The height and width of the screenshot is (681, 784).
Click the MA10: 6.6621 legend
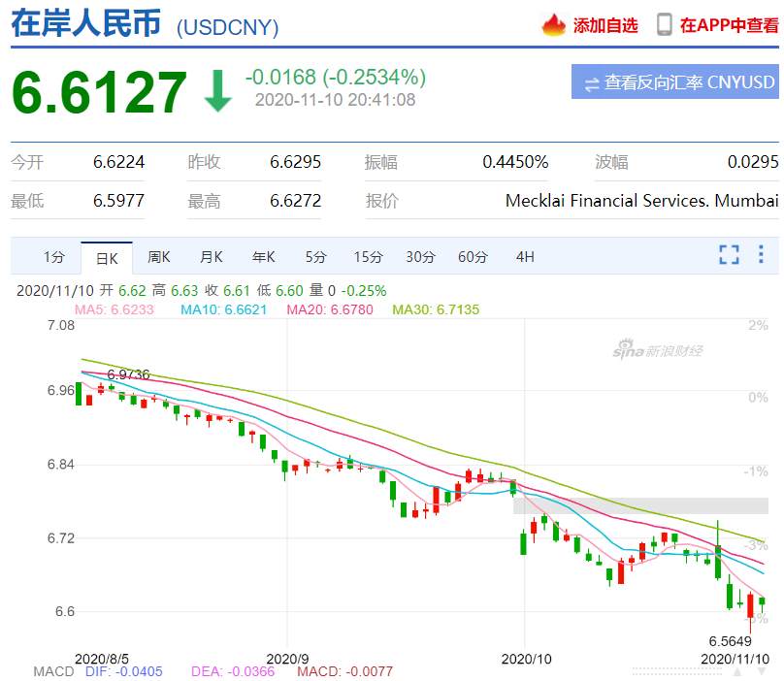tap(224, 309)
